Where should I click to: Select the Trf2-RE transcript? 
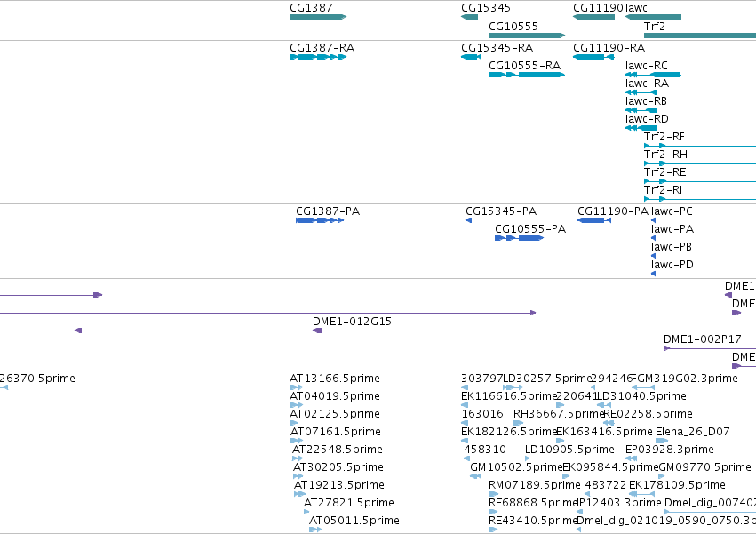coord(700,181)
